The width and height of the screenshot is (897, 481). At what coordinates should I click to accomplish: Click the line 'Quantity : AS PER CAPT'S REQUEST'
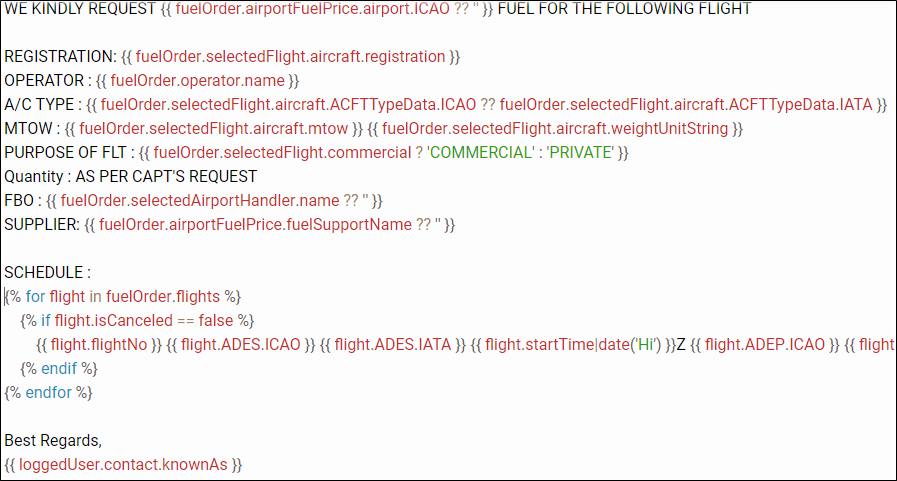130,177
